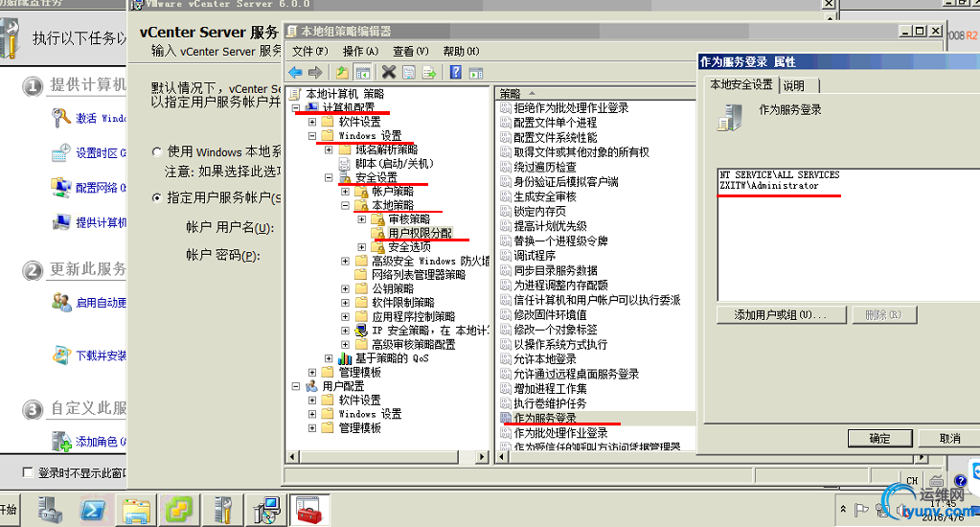Expand the 公钥策略 tree node
This screenshot has width=980, height=527.
(x=345, y=288)
